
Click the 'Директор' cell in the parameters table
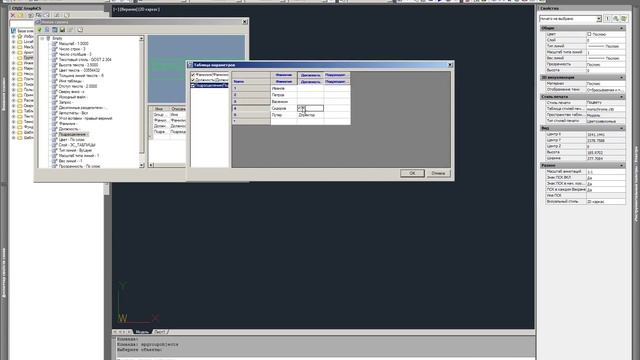[310, 115]
